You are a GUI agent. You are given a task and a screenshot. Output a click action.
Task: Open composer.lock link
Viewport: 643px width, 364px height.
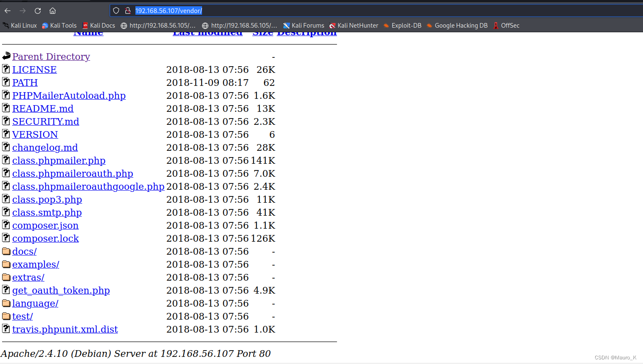click(45, 238)
